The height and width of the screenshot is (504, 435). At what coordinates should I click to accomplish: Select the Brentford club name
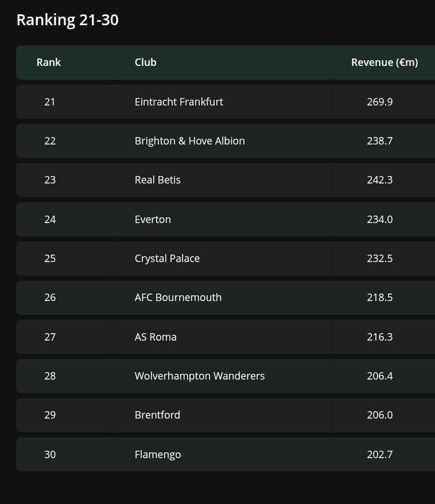[x=157, y=415]
